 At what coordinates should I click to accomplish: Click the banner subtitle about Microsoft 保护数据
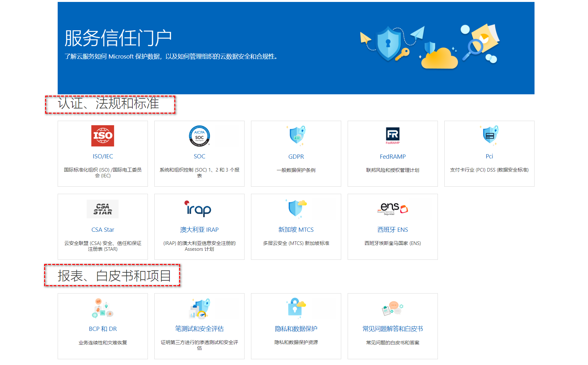coord(171,57)
